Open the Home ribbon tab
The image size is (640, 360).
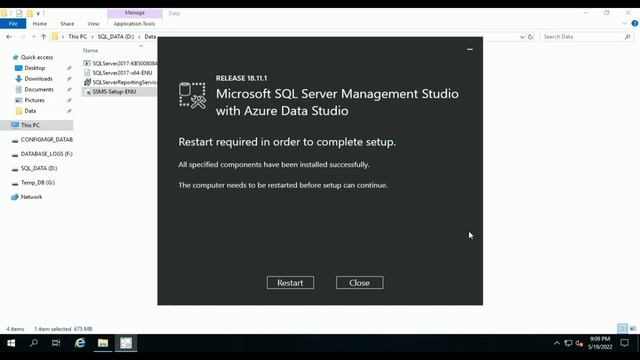(40, 24)
